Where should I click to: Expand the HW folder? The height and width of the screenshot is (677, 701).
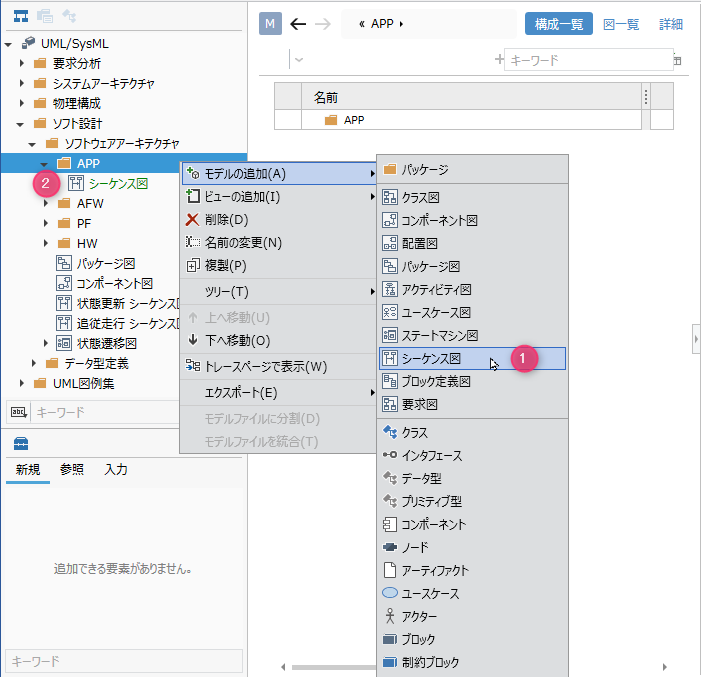(46, 243)
